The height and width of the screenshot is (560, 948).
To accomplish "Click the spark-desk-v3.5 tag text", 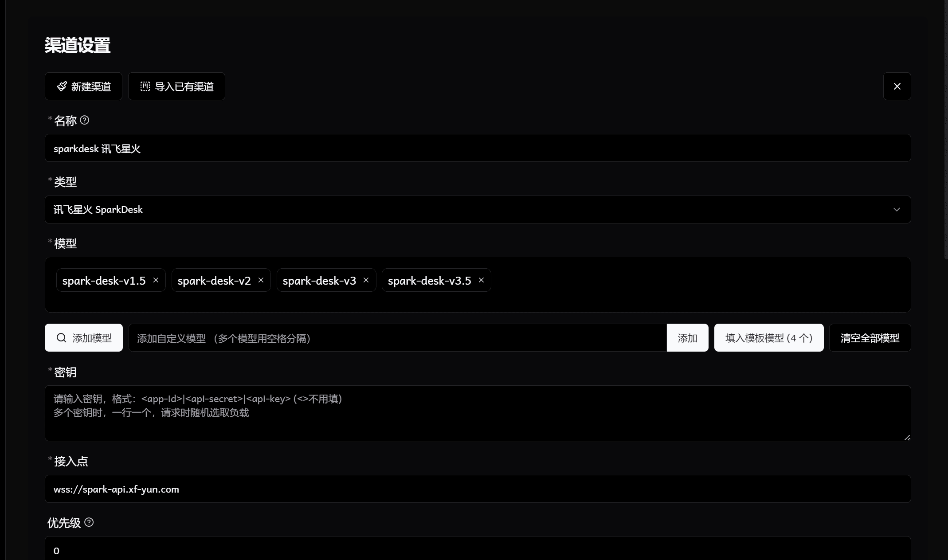I will (429, 281).
